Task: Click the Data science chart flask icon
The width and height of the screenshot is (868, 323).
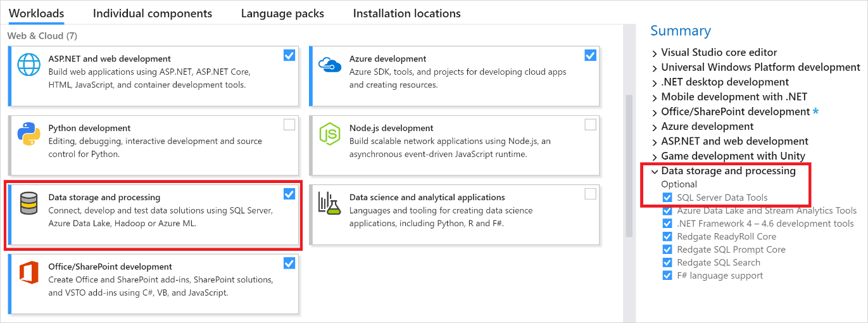Action: [x=329, y=203]
